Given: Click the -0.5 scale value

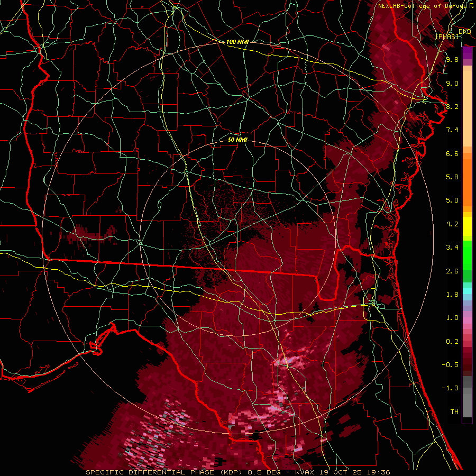Looking at the screenshot, I should 450,365.
